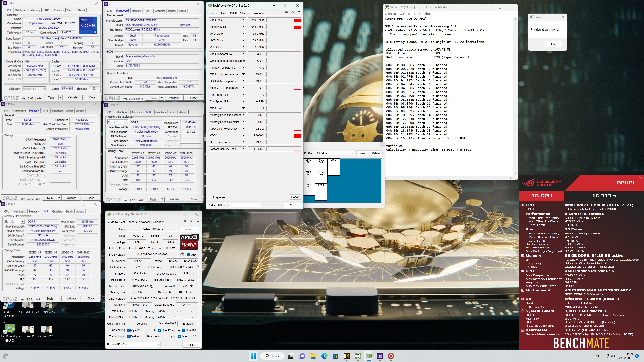Switch to Validation tab in GPU-Z Graphics Card window
Viewport: 644px width, 362px height.
pos(158,222)
